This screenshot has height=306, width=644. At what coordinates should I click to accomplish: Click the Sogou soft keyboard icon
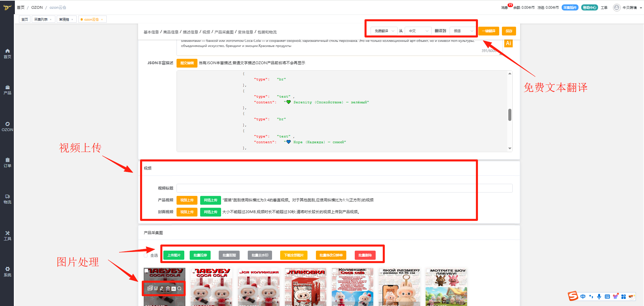tap(607, 297)
